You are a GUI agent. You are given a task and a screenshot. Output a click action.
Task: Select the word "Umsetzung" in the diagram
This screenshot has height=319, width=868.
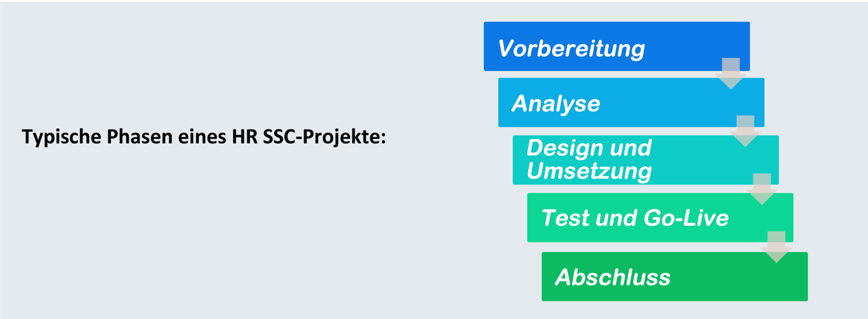coord(589,171)
